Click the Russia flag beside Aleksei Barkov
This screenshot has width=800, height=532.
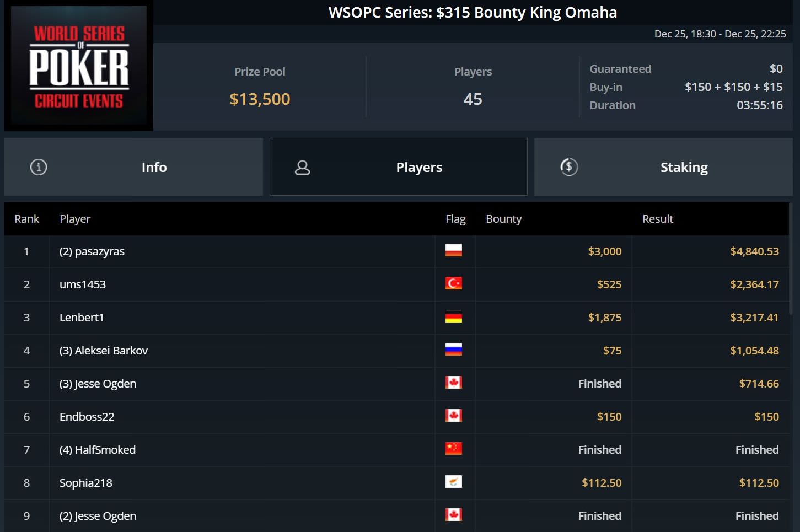(453, 350)
